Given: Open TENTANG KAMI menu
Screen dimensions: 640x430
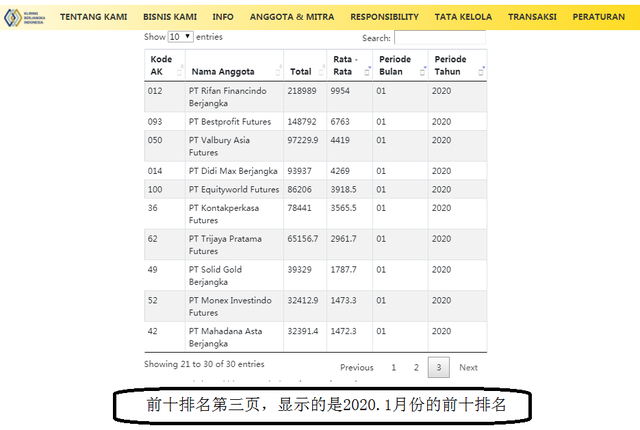Looking at the screenshot, I should pyautogui.click(x=93, y=17).
